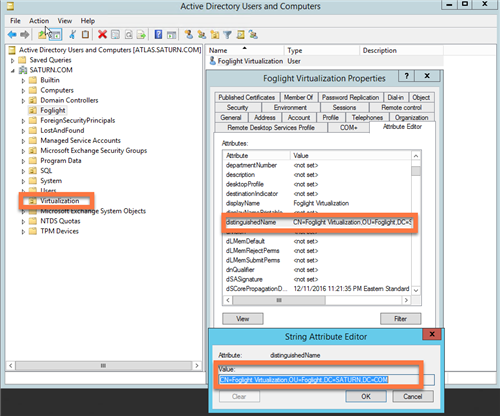Click the funnel Filter Options icon
The image size is (500, 416).
click(227, 34)
